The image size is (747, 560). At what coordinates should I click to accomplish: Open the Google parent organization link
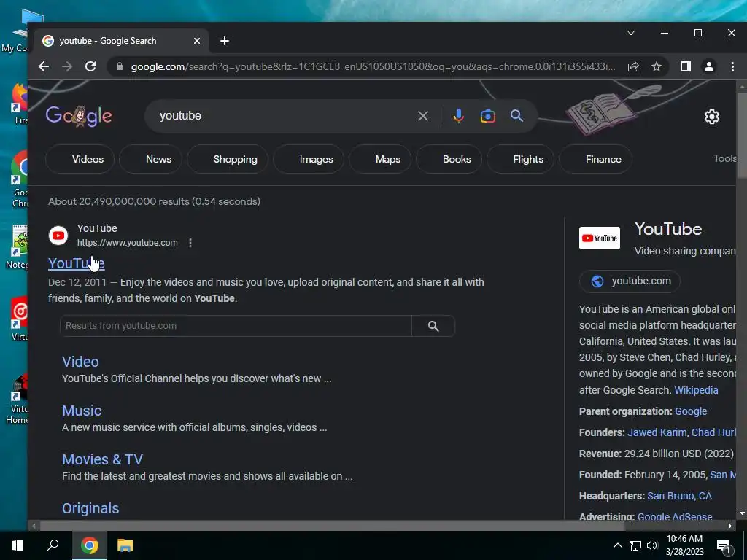pos(691,411)
